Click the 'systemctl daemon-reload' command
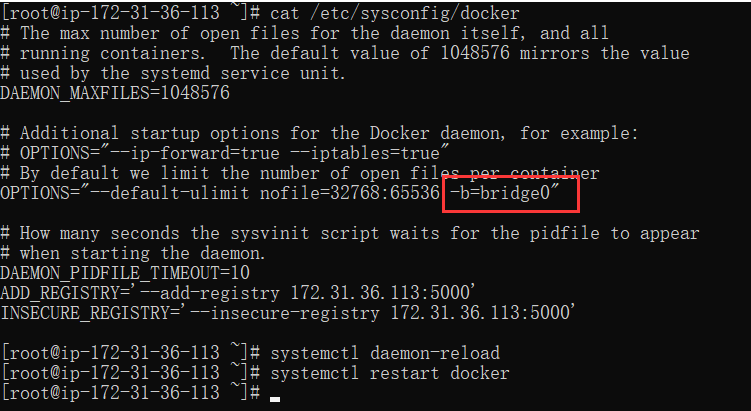Screen dimensions: 751x411 385,353
